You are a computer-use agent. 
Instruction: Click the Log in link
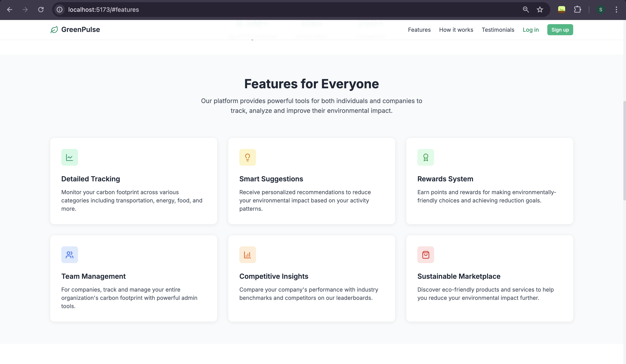(531, 30)
